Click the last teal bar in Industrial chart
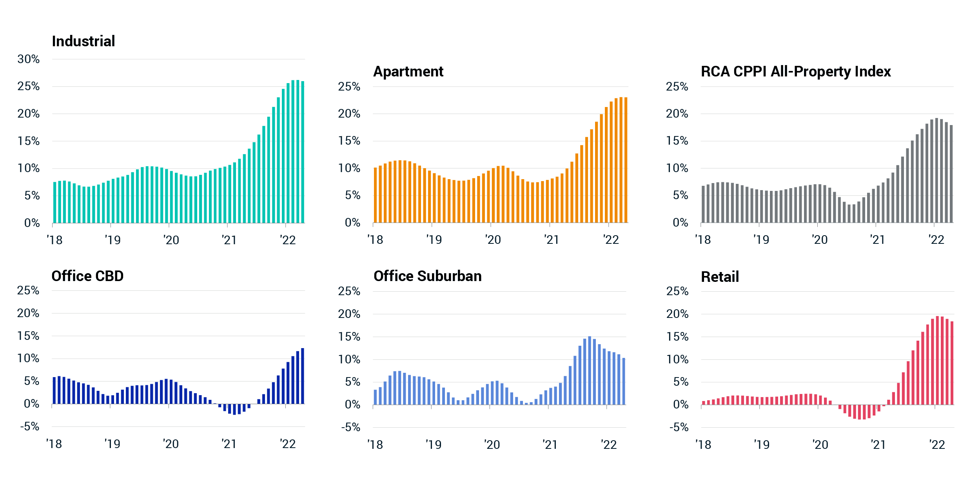 click(303, 152)
